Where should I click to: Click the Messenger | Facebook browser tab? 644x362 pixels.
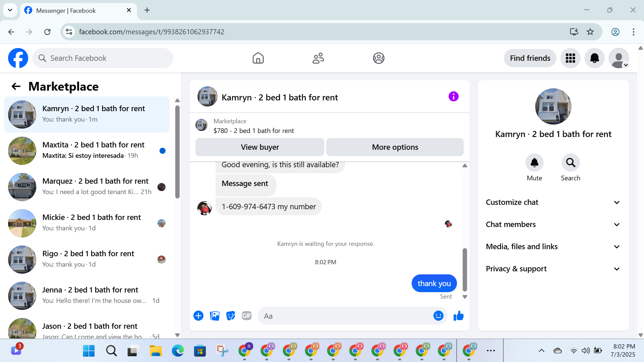[79, 10]
